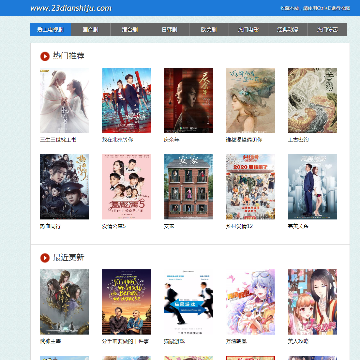Screen dimensions: 360x360
Task: Open the anime girls in traditional dress poster
Action: pos(312,302)
